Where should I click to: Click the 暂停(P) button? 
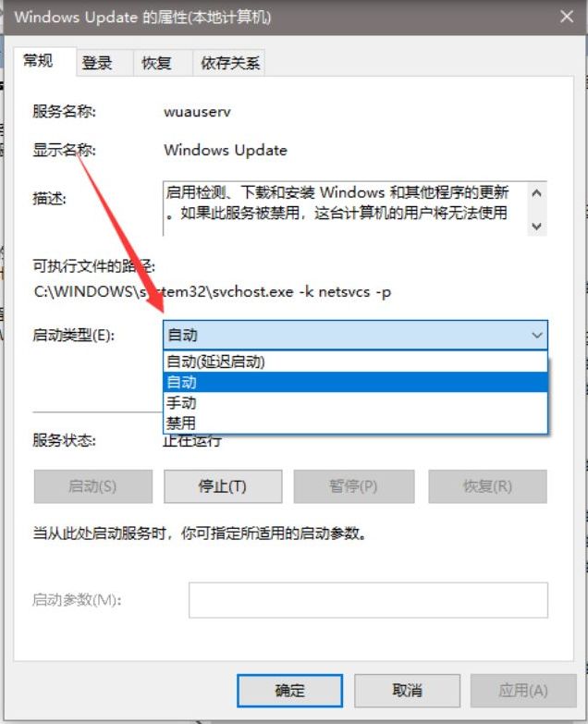353,486
